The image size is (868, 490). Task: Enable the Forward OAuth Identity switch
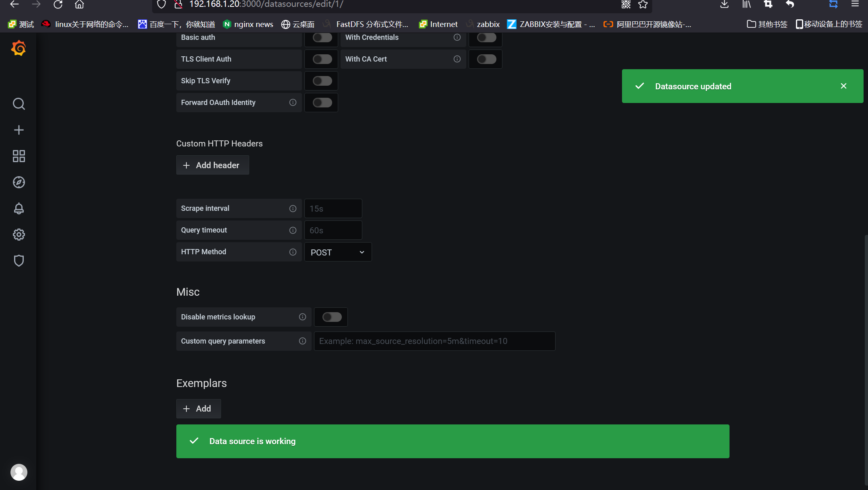click(322, 103)
